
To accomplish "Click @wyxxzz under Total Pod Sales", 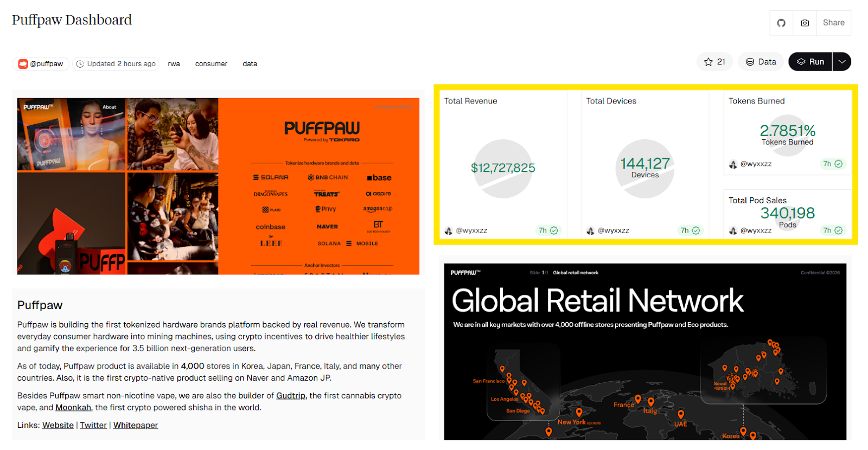I will click(756, 230).
